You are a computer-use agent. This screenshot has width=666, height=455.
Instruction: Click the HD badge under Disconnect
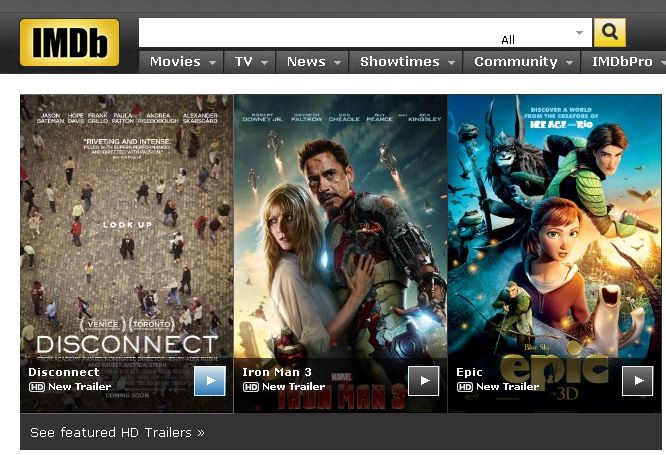tap(37, 387)
